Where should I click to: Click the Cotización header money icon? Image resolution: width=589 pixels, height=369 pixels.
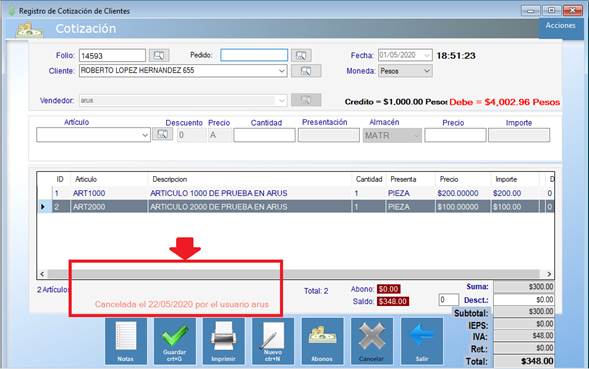(x=29, y=30)
